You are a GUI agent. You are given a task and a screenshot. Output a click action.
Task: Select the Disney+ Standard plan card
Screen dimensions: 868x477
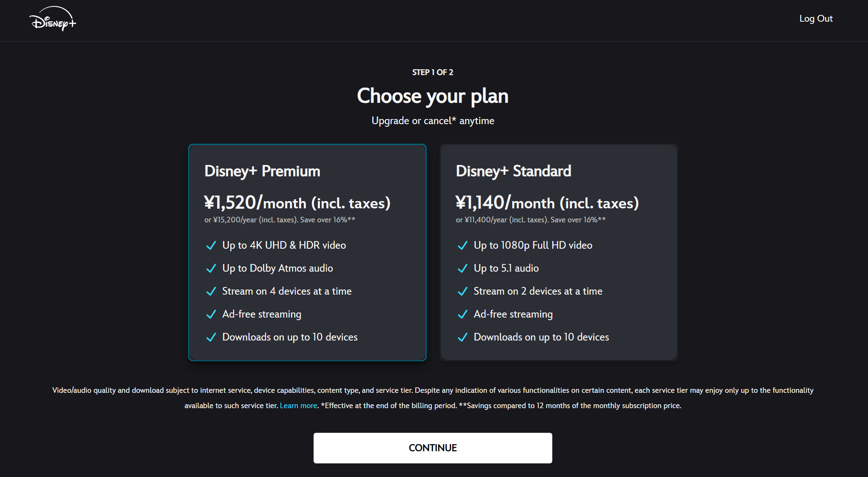559,253
